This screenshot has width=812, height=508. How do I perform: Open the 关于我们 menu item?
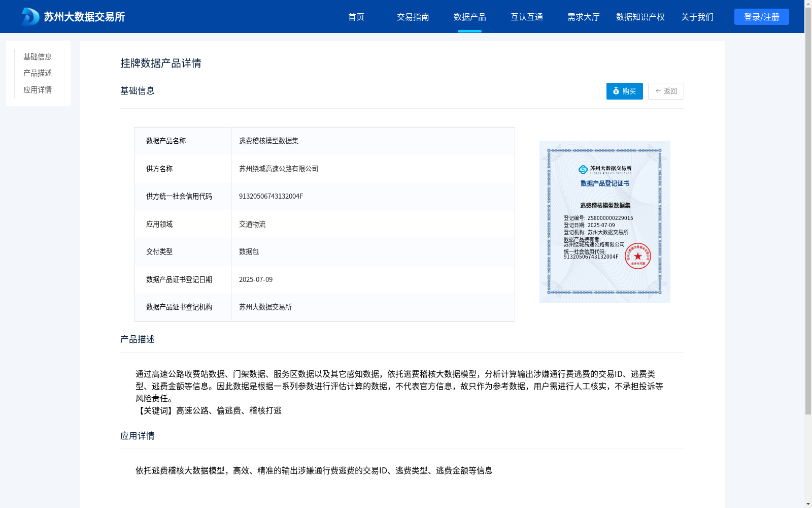coord(697,17)
